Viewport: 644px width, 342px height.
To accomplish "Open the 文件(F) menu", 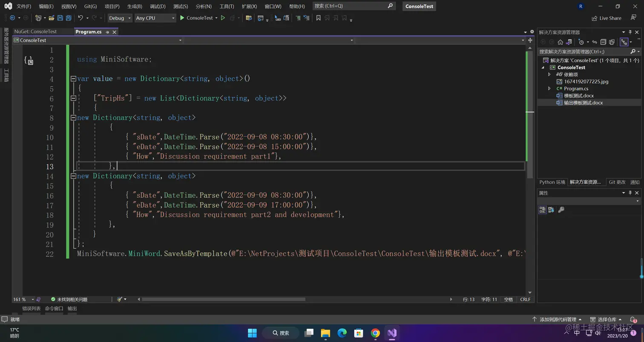I will click(x=24, y=6).
